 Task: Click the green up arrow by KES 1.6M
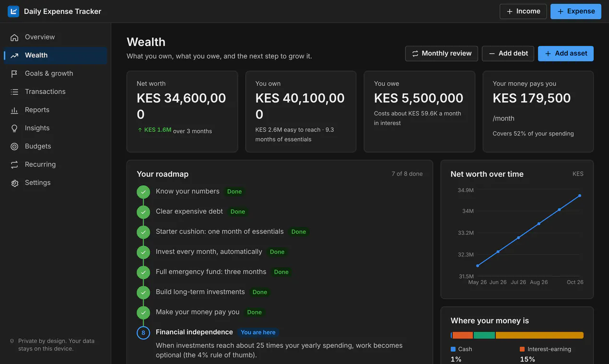click(x=140, y=130)
